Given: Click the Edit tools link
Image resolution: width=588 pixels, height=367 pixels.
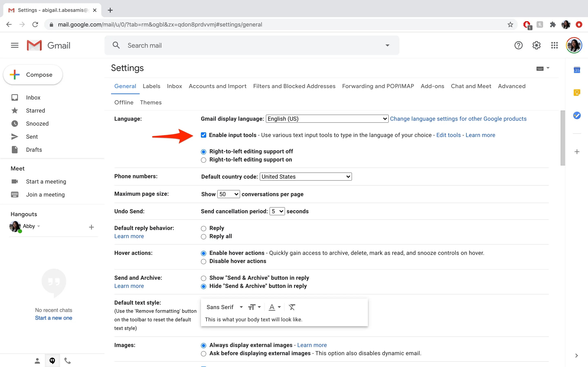Looking at the screenshot, I should (x=448, y=135).
